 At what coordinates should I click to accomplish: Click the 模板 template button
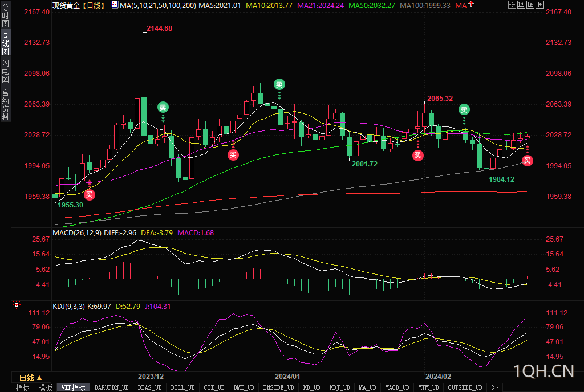tap(45, 387)
